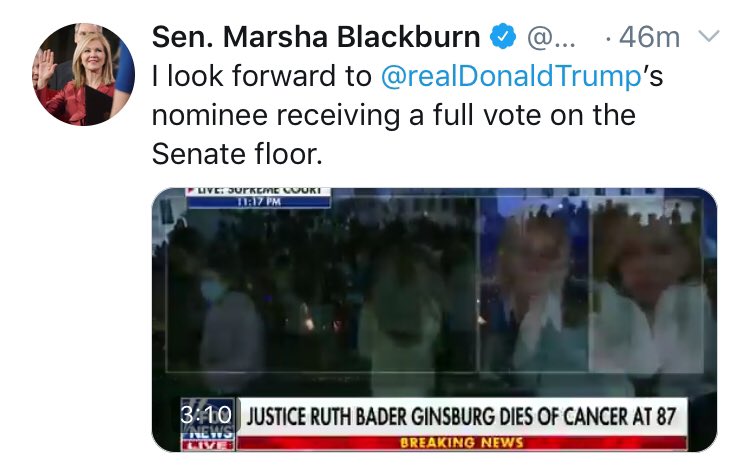750x467 pixels.
Task: Open the tweet options chevron menu
Action: (709, 36)
